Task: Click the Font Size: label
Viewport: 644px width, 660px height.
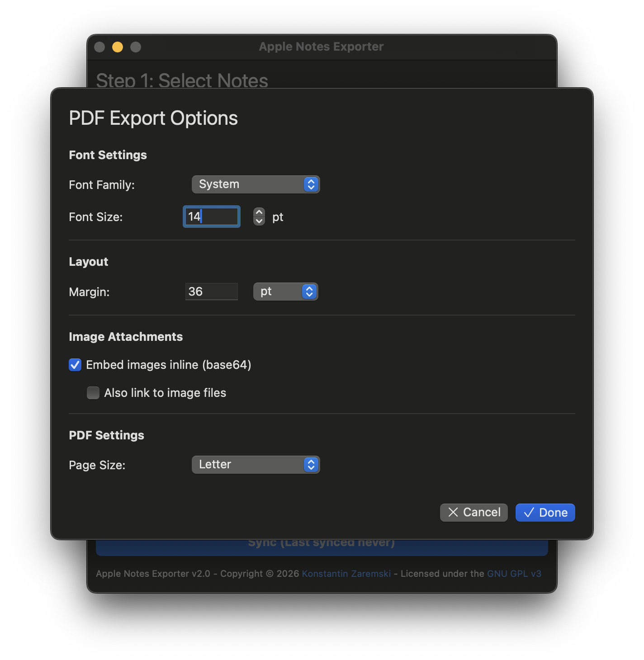Action: (x=96, y=217)
